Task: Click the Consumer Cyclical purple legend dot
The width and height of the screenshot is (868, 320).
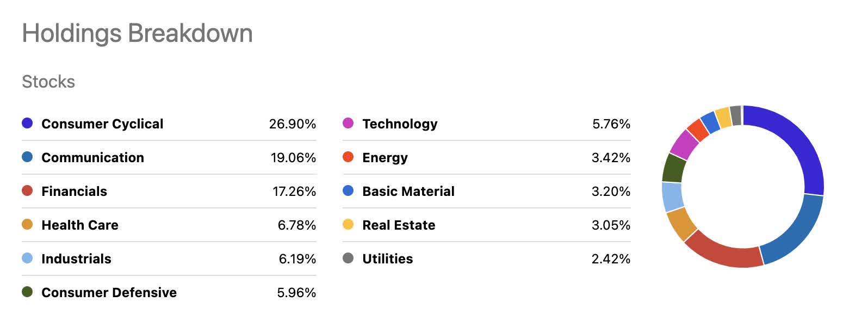Action: [x=27, y=124]
